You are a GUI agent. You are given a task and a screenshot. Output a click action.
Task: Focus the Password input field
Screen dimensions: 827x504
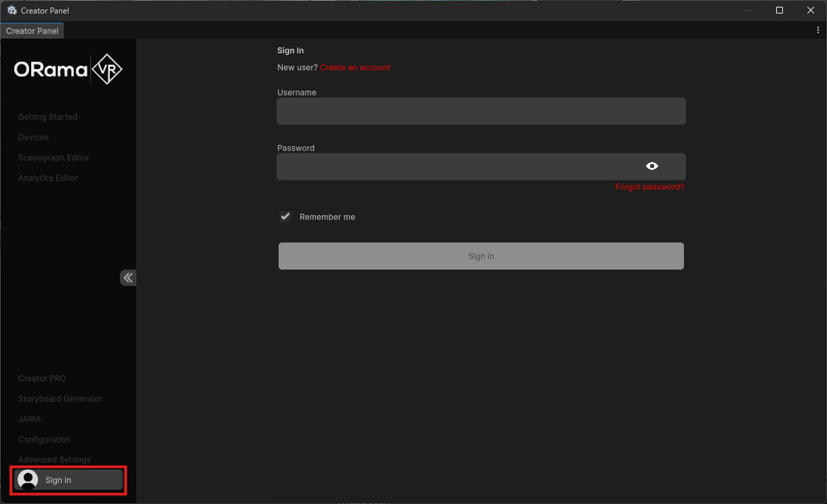tap(481, 167)
